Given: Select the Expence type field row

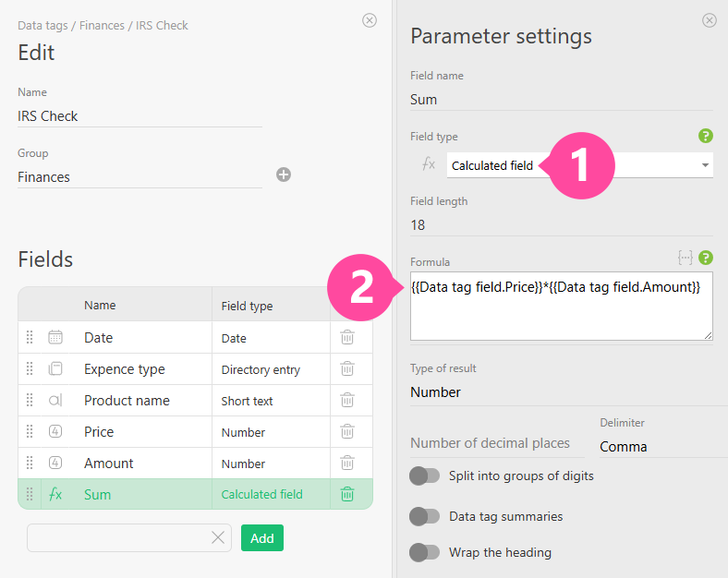Looking at the screenshot, I should click(x=125, y=369).
